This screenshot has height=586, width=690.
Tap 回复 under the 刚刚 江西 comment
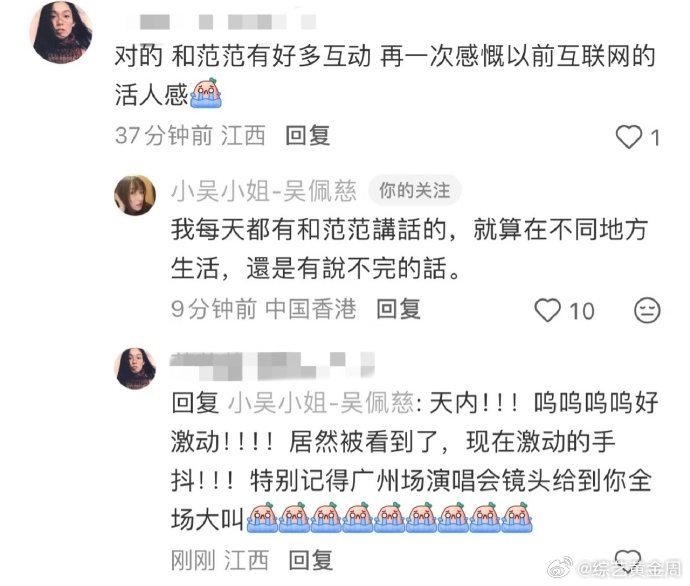(310, 560)
